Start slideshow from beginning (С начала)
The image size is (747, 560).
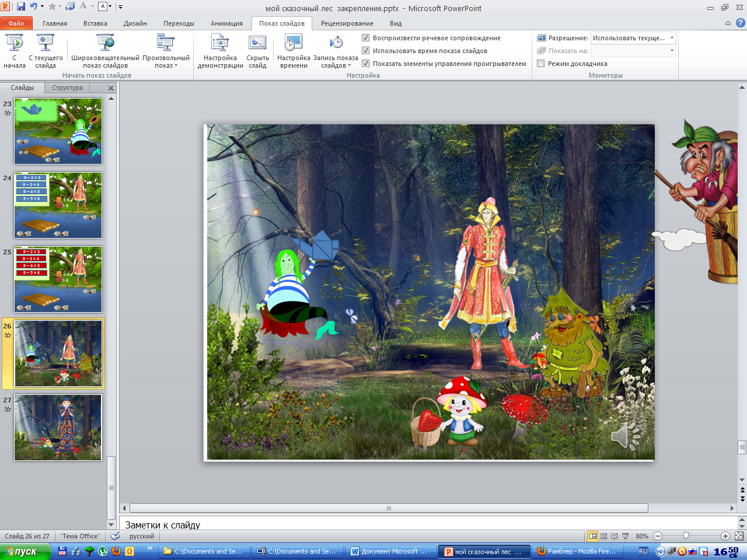[x=15, y=51]
